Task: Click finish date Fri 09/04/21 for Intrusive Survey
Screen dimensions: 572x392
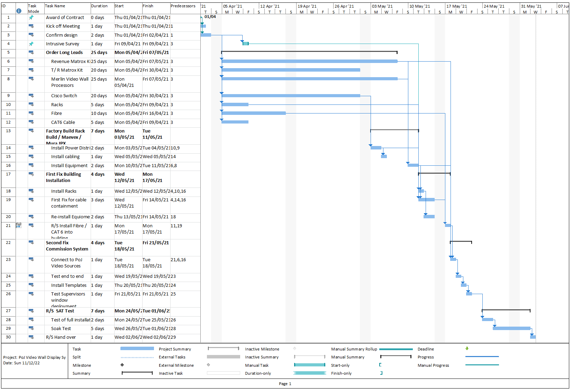Action: [156, 44]
